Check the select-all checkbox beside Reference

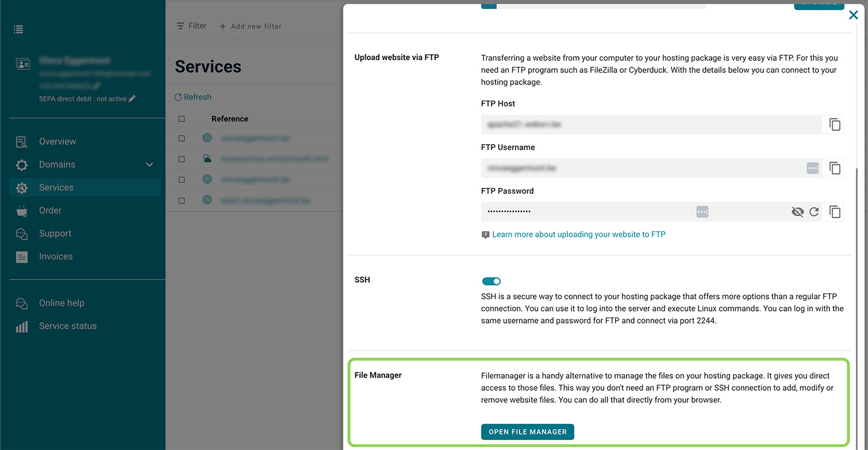coord(182,119)
